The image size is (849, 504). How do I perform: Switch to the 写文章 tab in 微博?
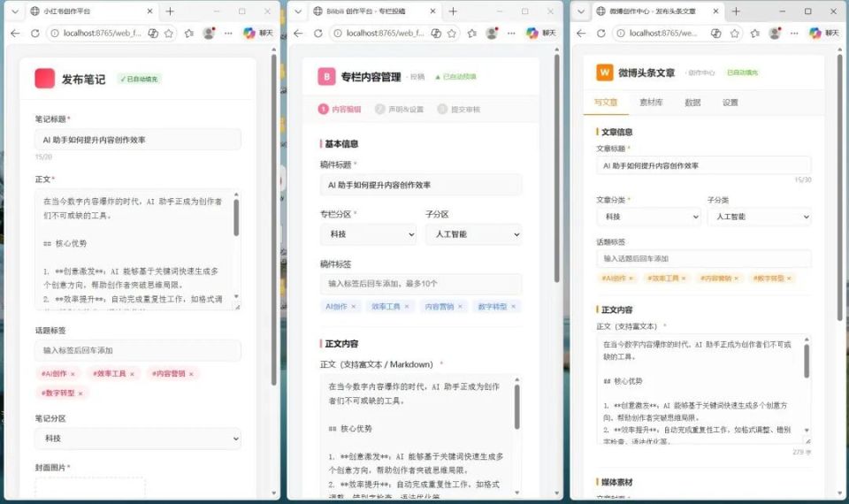(605, 103)
